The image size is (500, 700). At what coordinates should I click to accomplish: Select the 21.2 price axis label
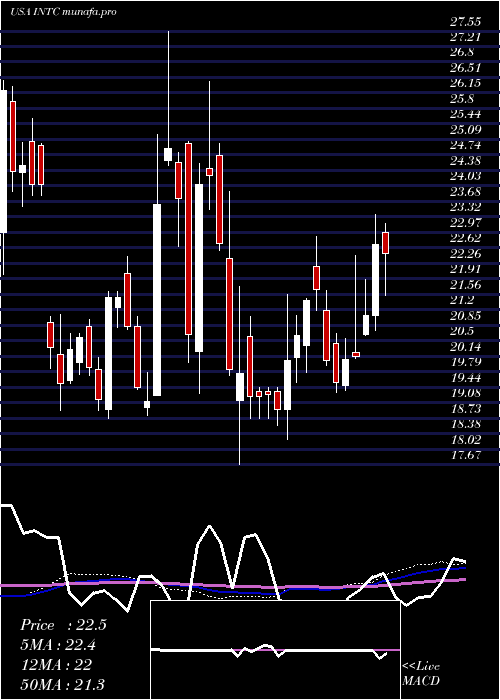pyautogui.click(x=462, y=300)
